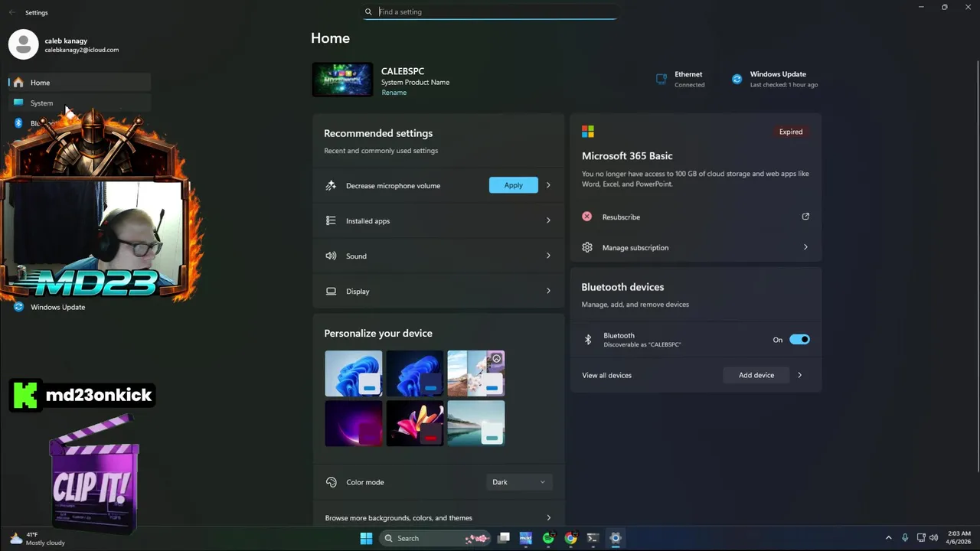Click the gear icon beside Manage subscription
Image resolution: width=980 pixels, height=551 pixels.
[587, 247]
